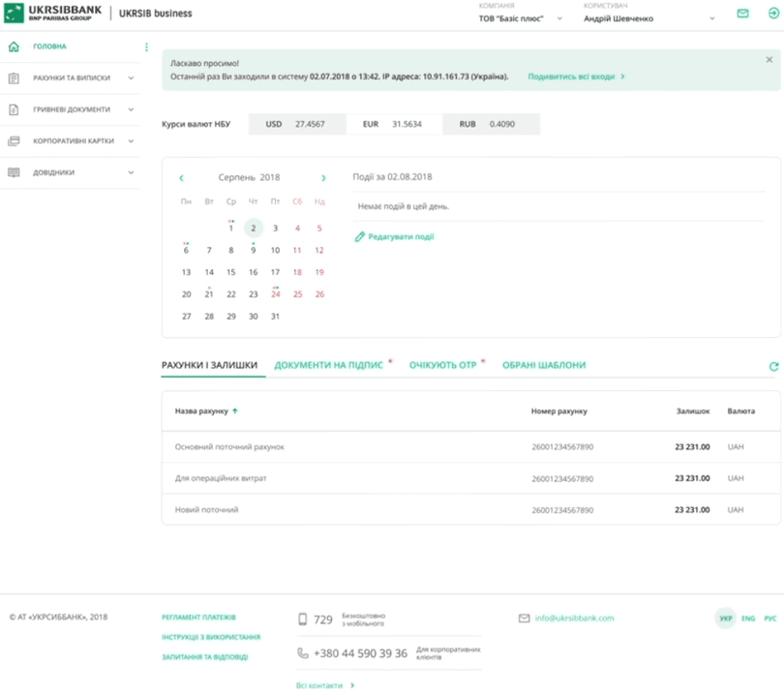Open the Обрані шаблони tab

click(544, 365)
